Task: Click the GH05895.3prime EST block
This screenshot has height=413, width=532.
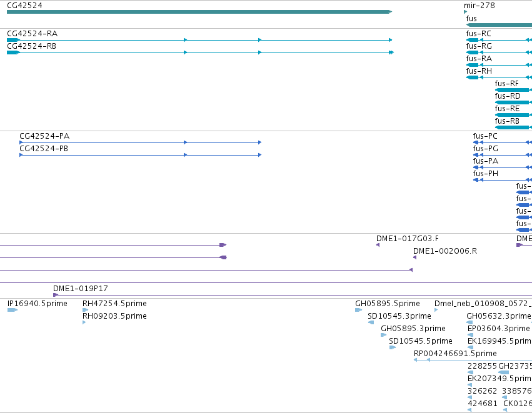Action: click(384, 335)
